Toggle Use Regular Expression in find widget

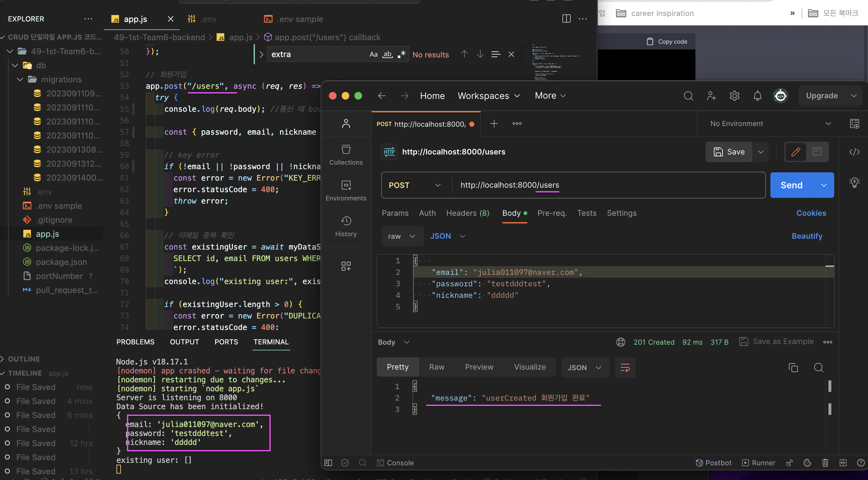(401, 54)
